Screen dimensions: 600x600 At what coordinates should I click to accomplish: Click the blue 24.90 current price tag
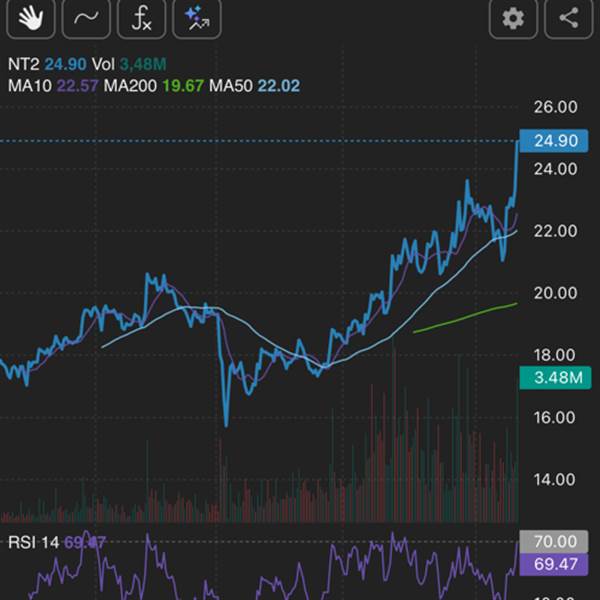[x=553, y=141]
